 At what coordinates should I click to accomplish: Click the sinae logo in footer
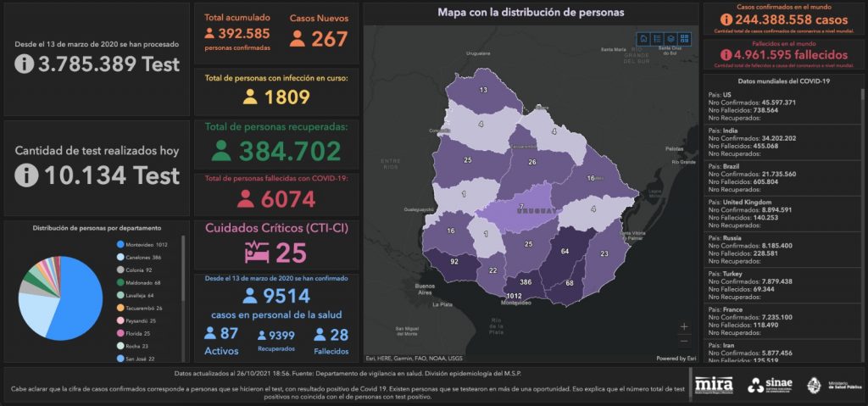(770, 385)
